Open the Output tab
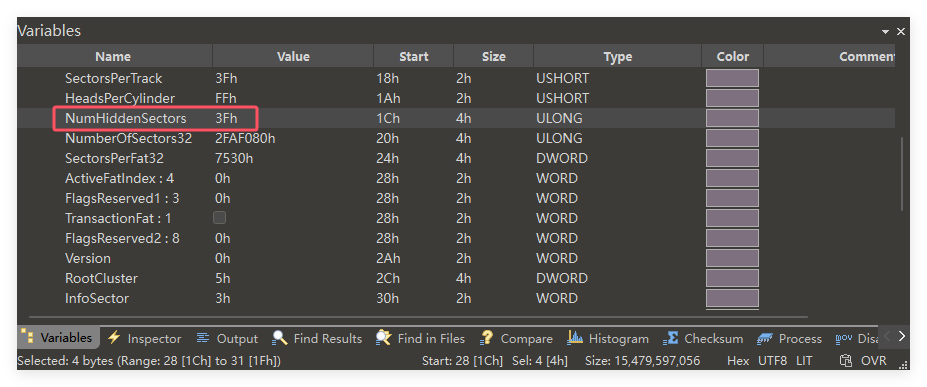The image size is (927, 387). 227,338
